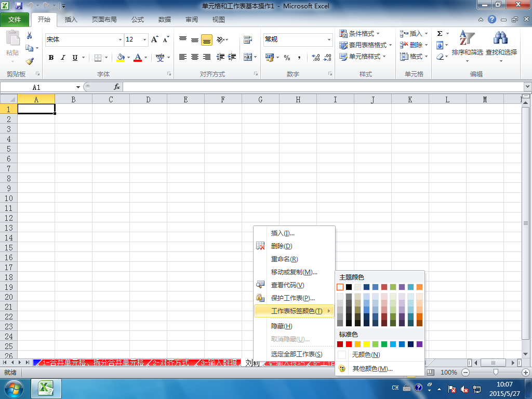
Task: Click the formula bar input field
Action: pyautogui.click(x=323, y=87)
